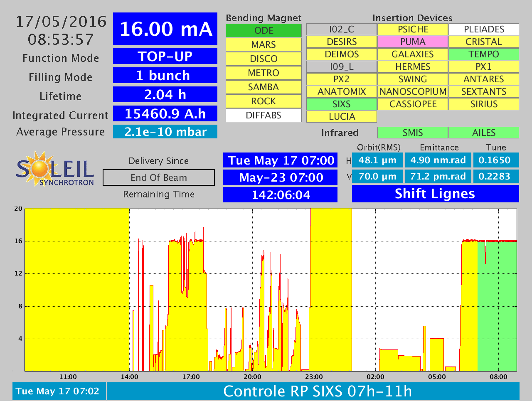Viewport: 532px width, 401px height.
Task: Select the CRISTAL beamline
Action: pyautogui.click(x=484, y=42)
